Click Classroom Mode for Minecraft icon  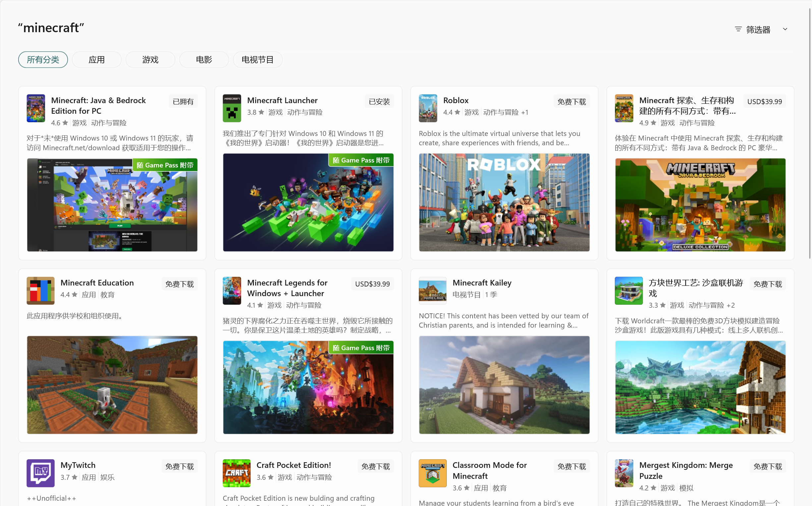pyautogui.click(x=433, y=473)
